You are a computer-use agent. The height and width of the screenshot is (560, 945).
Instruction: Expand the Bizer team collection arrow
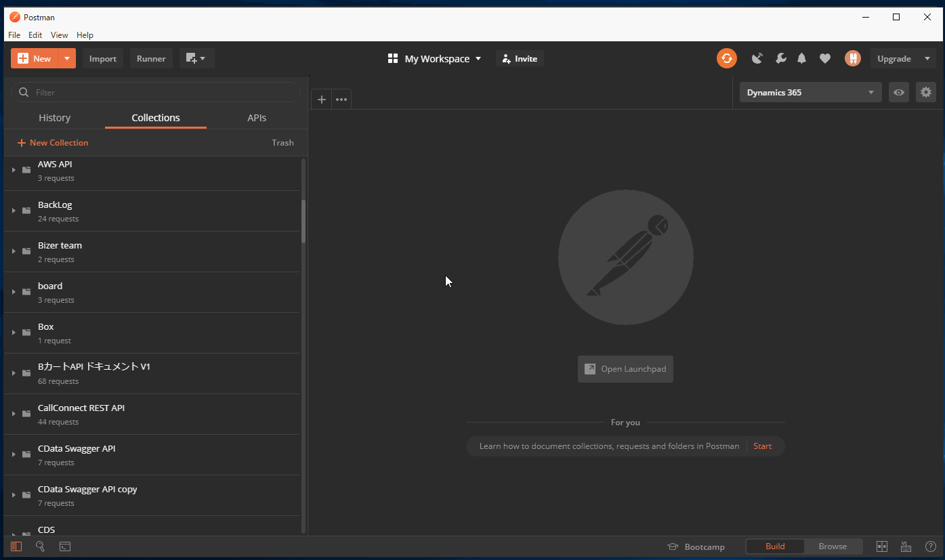click(14, 251)
